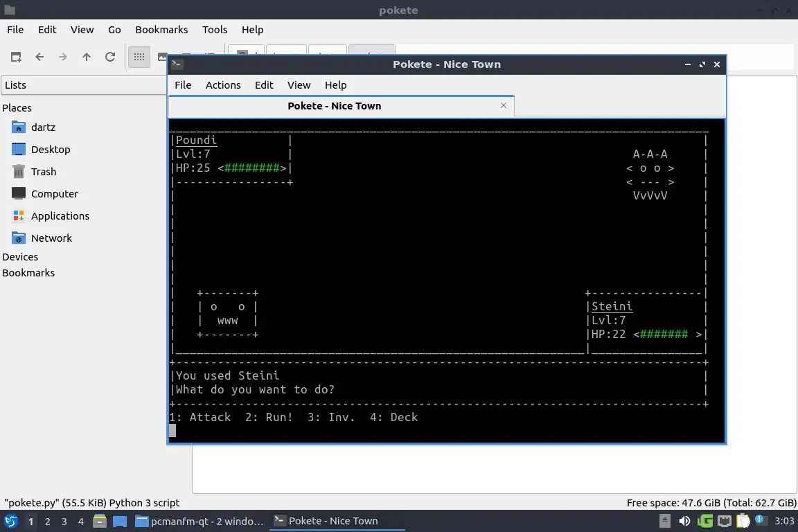Switch to pcmanfm-qt taskbar entry
This screenshot has width=798, height=532.
click(199, 521)
